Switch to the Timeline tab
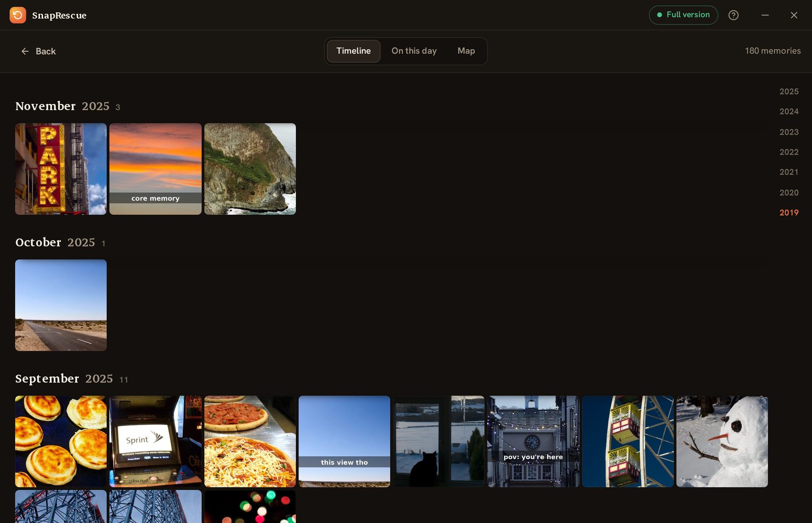Screen dimensions: 812x523 (354, 51)
